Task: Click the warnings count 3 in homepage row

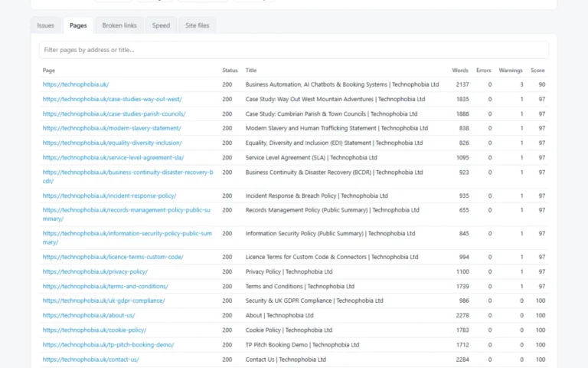Action: pos(521,84)
